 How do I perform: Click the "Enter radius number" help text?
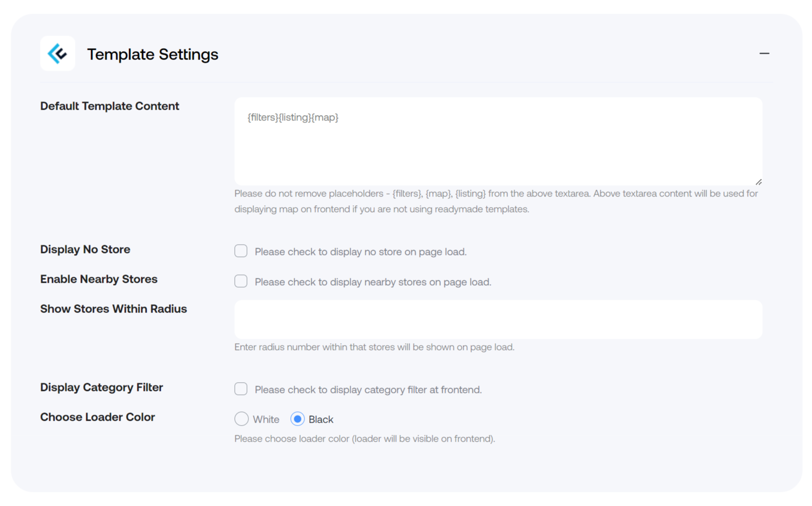point(374,347)
